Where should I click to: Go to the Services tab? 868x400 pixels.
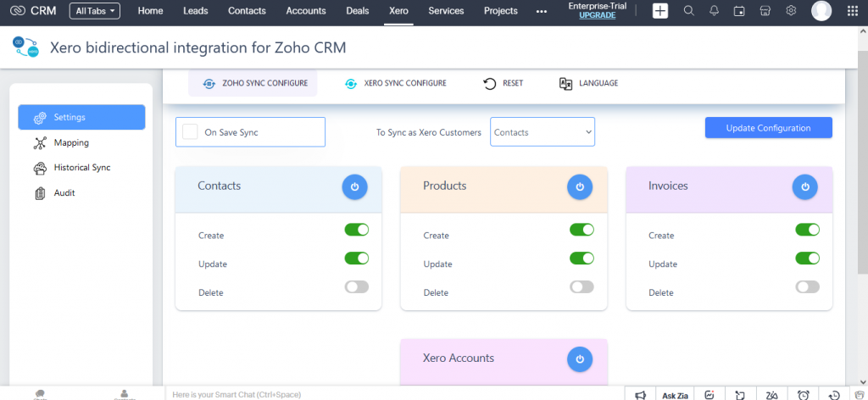446,10
